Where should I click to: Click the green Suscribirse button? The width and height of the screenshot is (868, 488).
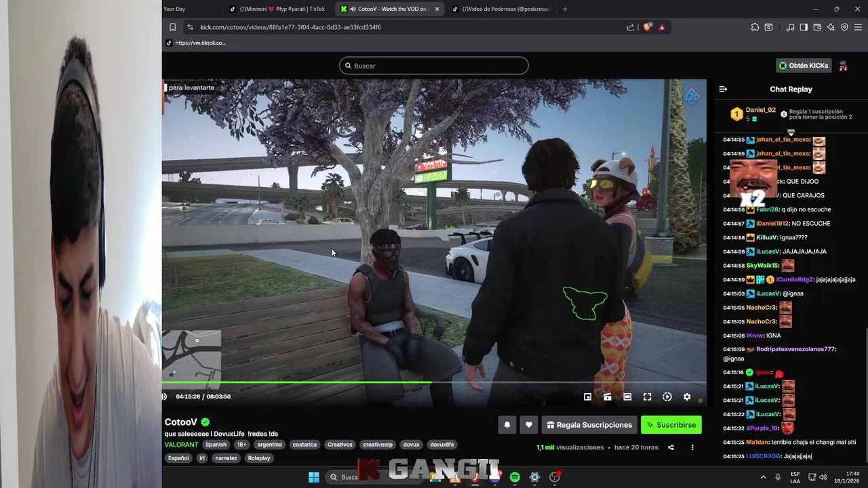click(x=671, y=425)
